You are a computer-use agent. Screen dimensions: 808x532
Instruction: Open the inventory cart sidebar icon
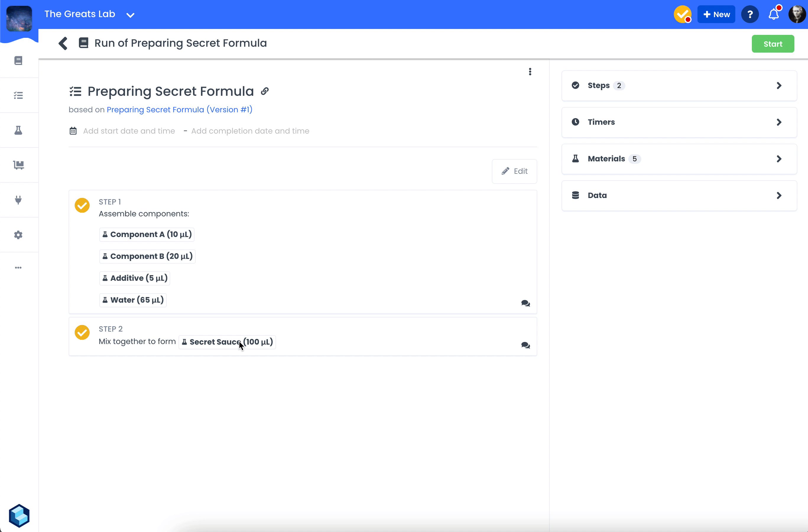(x=18, y=165)
